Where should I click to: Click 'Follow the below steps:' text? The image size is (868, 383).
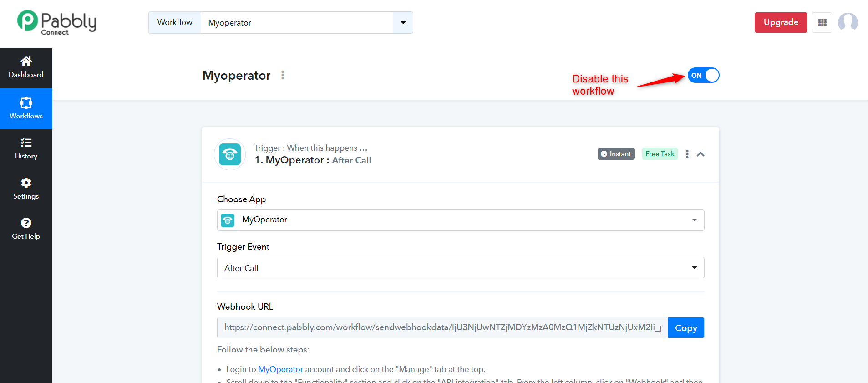(x=263, y=350)
